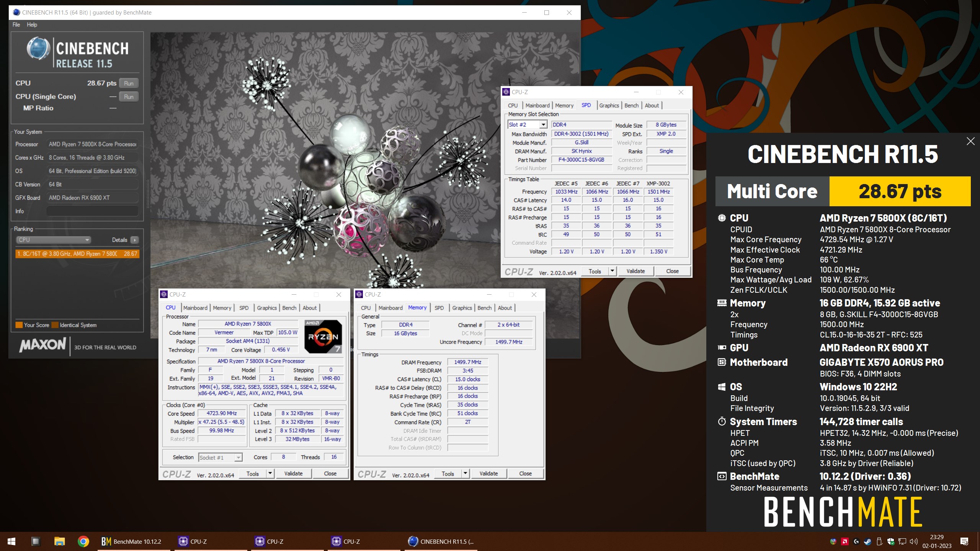Select Bench tab in CPU-Z Memory window
This screenshot has height=551, width=980.
coord(484,308)
